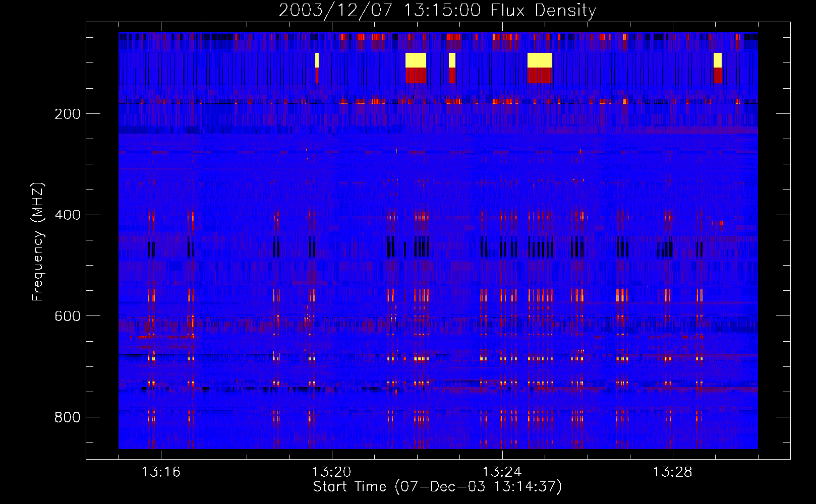Click the 13:16 time tick label

[161, 472]
